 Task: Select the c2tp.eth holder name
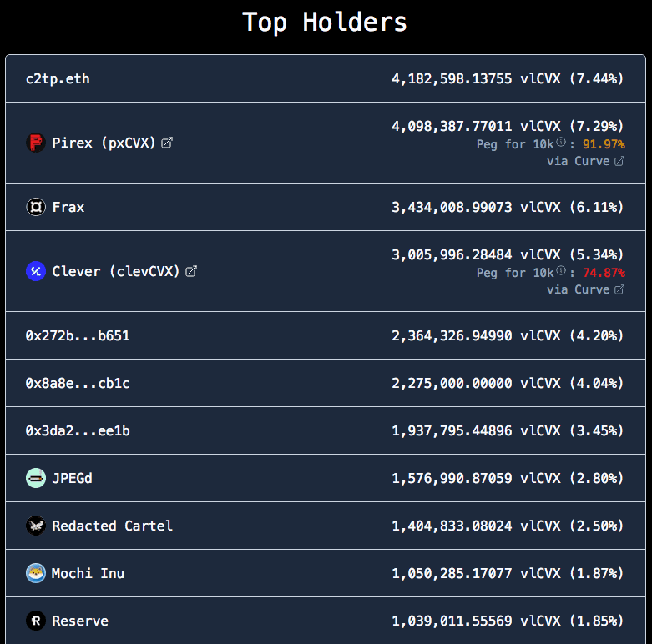[58, 78]
